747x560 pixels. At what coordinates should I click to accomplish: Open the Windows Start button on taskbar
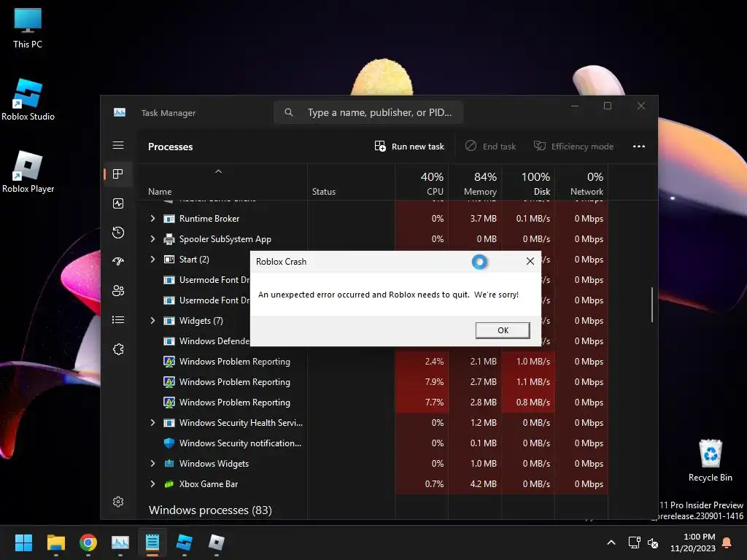tap(23, 542)
